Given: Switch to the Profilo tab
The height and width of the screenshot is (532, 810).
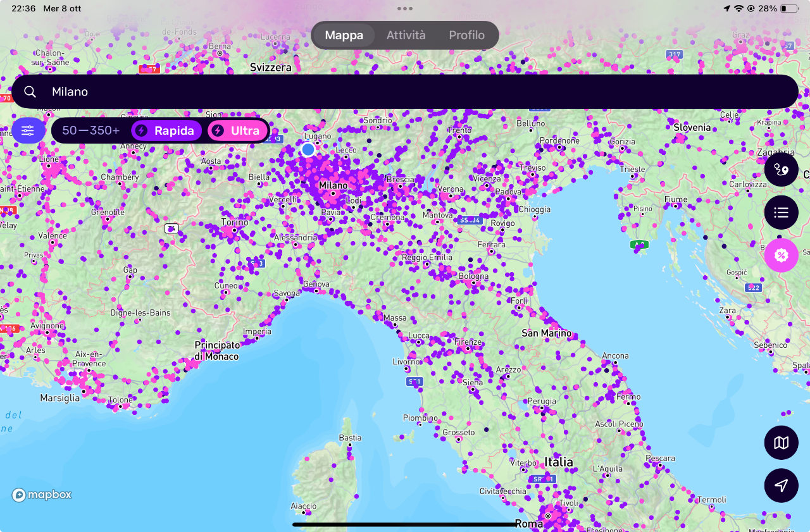Looking at the screenshot, I should click(466, 35).
